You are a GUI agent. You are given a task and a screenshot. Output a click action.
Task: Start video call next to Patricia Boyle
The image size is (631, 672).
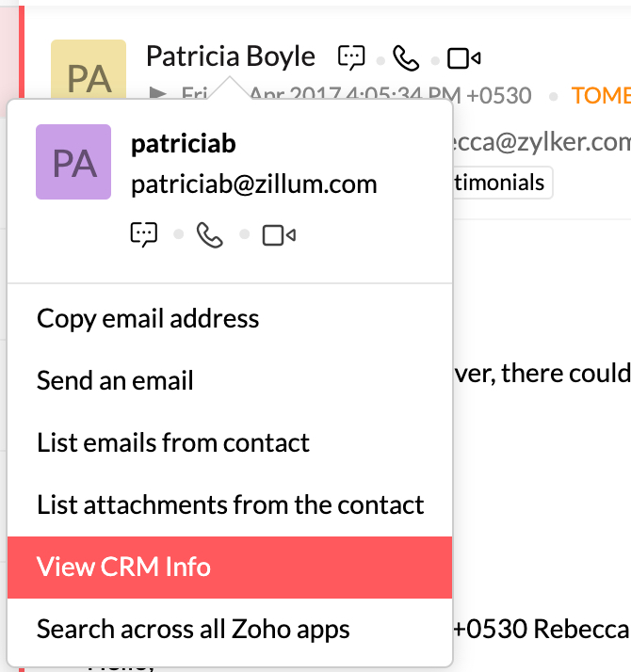point(463,58)
